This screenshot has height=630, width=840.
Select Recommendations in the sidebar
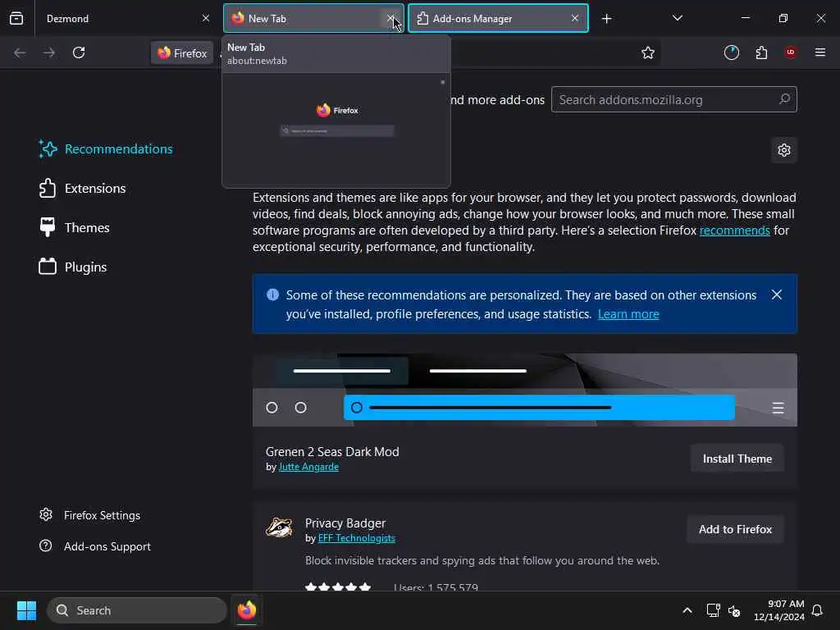coord(106,149)
